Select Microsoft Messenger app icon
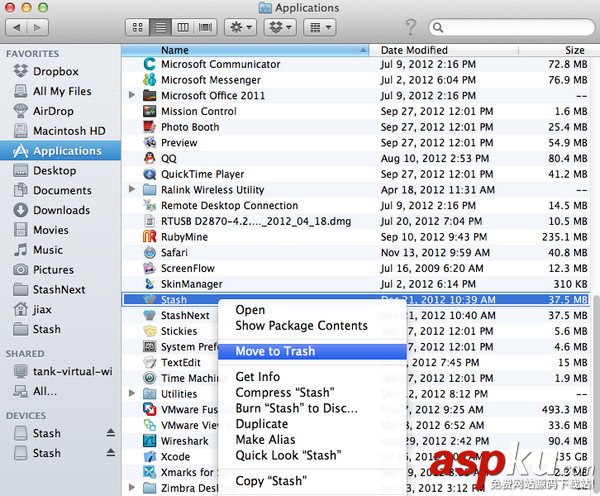The width and height of the screenshot is (600, 496). pos(149,80)
